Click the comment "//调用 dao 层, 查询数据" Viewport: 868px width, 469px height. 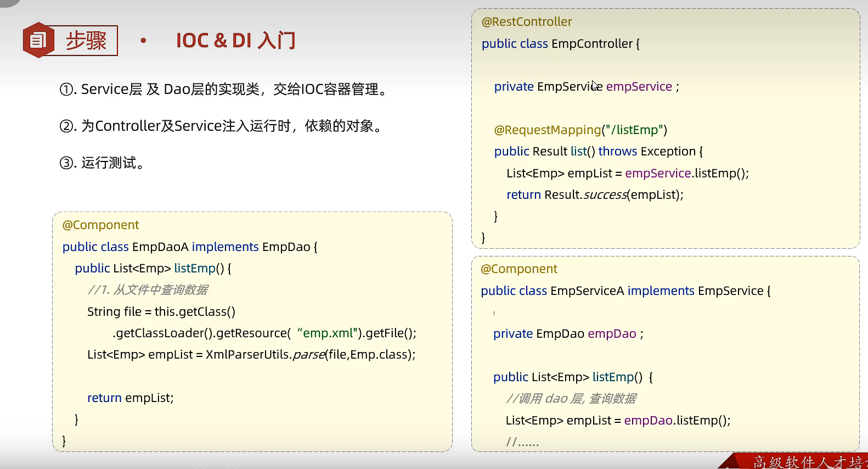pyautogui.click(x=571, y=399)
